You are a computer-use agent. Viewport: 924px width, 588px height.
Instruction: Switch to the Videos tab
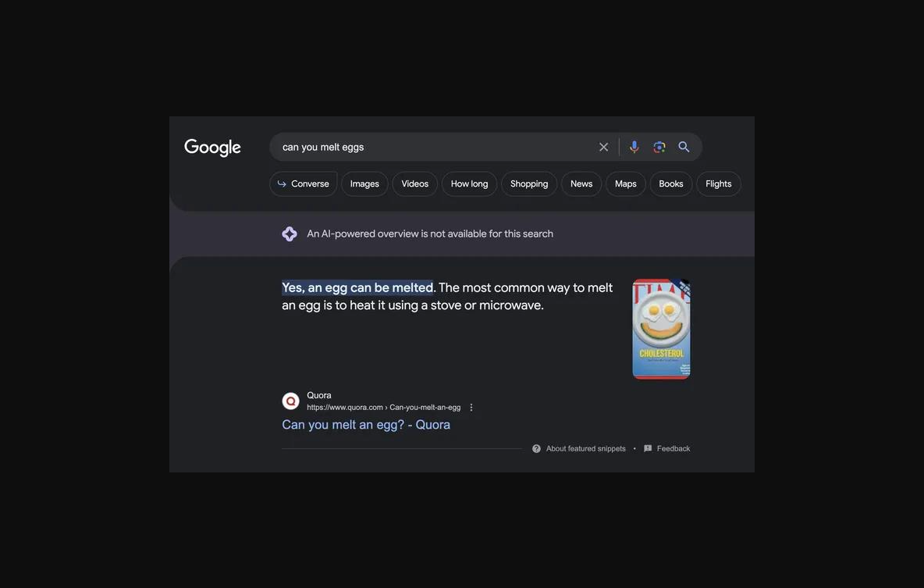coord(415,184)
